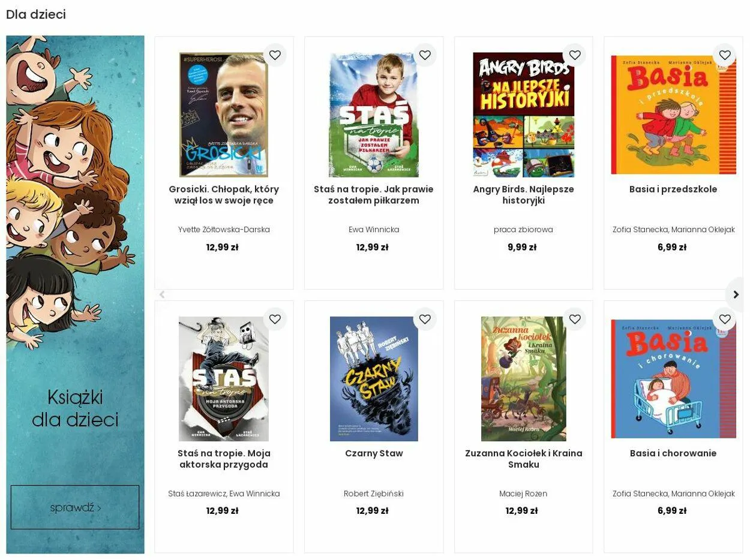750x560 pixels.
Task: Show next books with right carousel arrow
Action: point(736,294)
